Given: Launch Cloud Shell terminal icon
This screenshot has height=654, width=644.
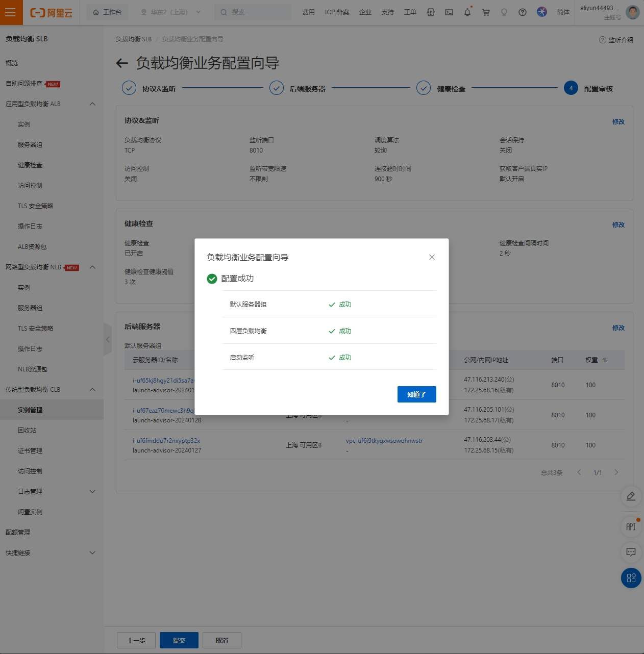Looking at the screenshot, I should point(449,12).
